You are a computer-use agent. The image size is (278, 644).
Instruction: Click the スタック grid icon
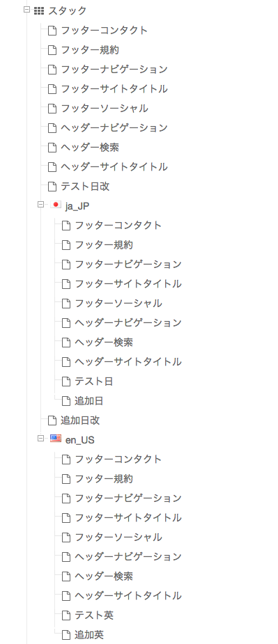(x=39, y=10)
